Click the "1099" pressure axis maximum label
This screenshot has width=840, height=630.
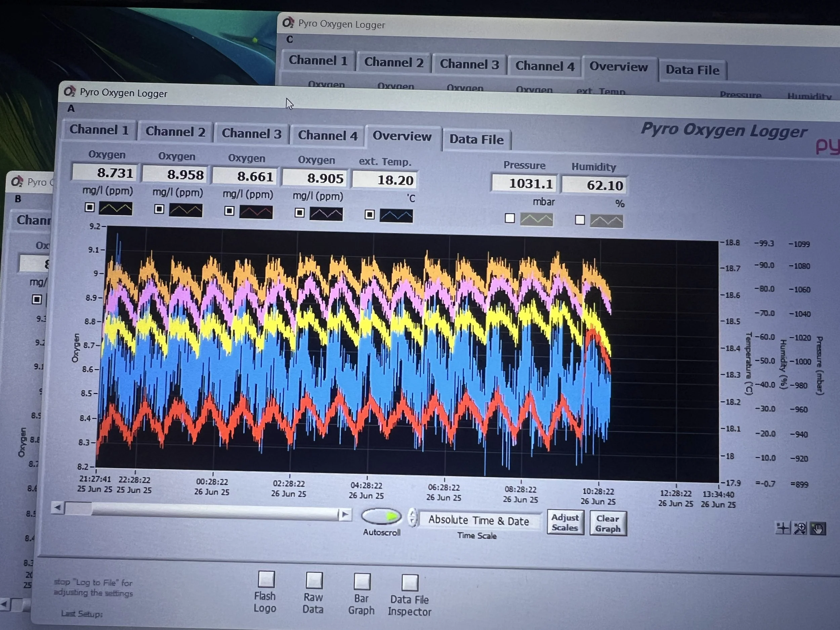pyautogui.click(x=801, y=244)
